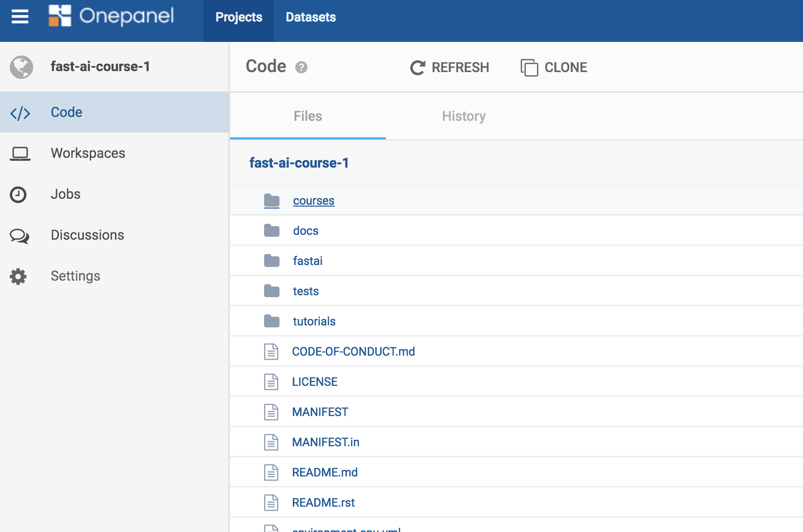
Task: Click the Jobs clock icon
Action: coord(19,194)
